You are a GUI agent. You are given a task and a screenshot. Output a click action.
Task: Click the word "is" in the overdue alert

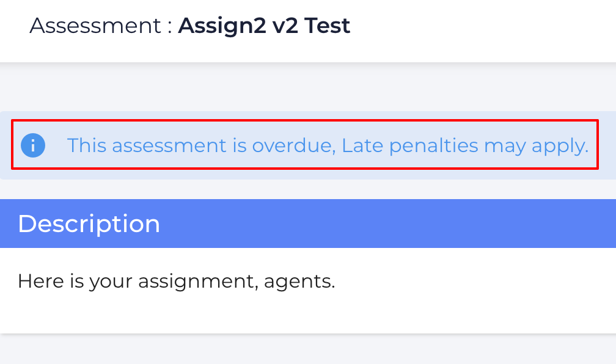coord(240,145)
